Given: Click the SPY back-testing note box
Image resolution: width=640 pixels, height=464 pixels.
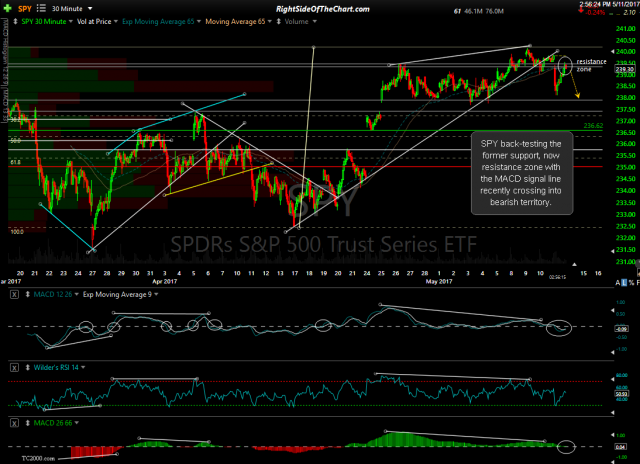Looking at the screenshot, I should coord(522,173).
